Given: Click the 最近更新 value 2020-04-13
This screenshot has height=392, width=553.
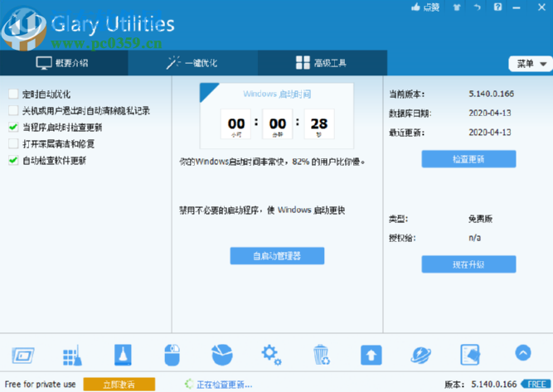Looking at the screenshot, I should [x=490, y=133].
